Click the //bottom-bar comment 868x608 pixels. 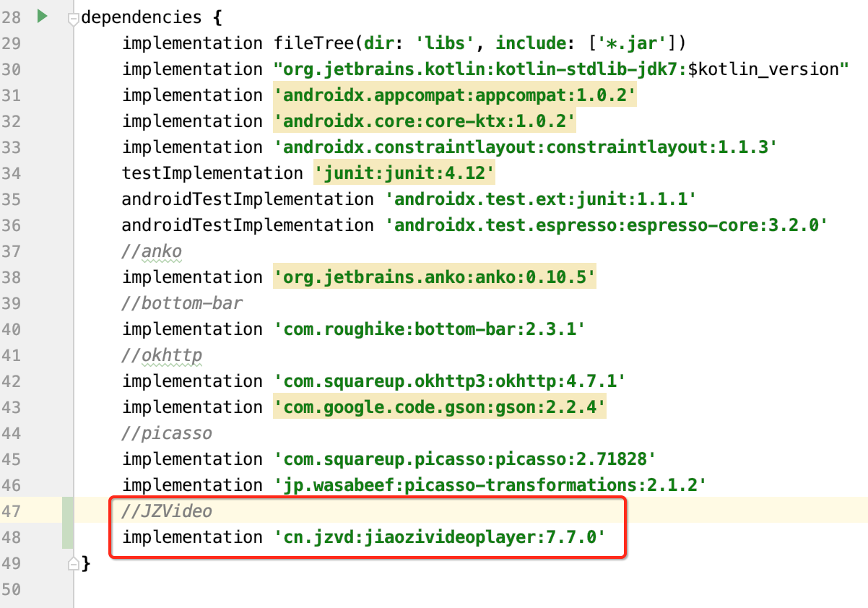[182, 303]
